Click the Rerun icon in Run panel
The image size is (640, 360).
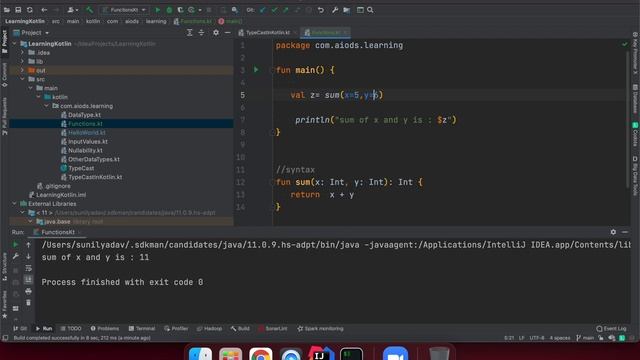tap(16, 245)
